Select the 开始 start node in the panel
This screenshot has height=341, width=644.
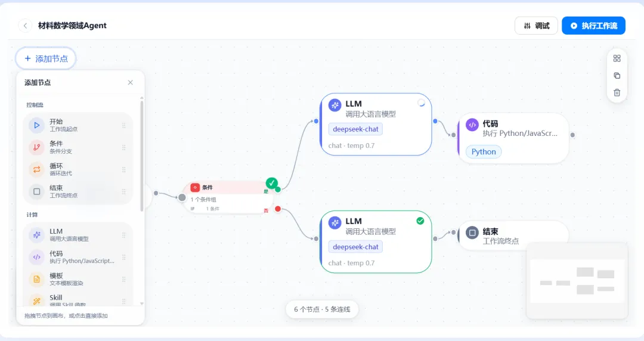pos(78,125)
